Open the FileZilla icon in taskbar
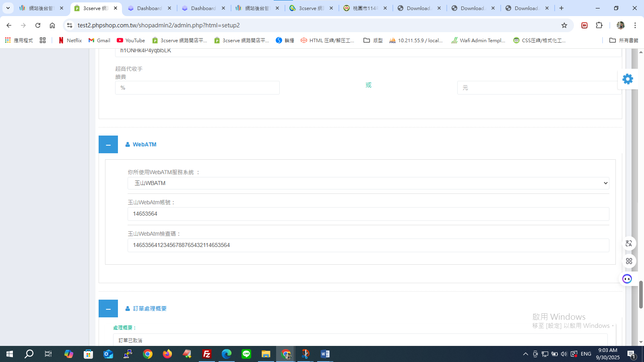Viewport: 644px width, 362px height. [x=207, y=354]
